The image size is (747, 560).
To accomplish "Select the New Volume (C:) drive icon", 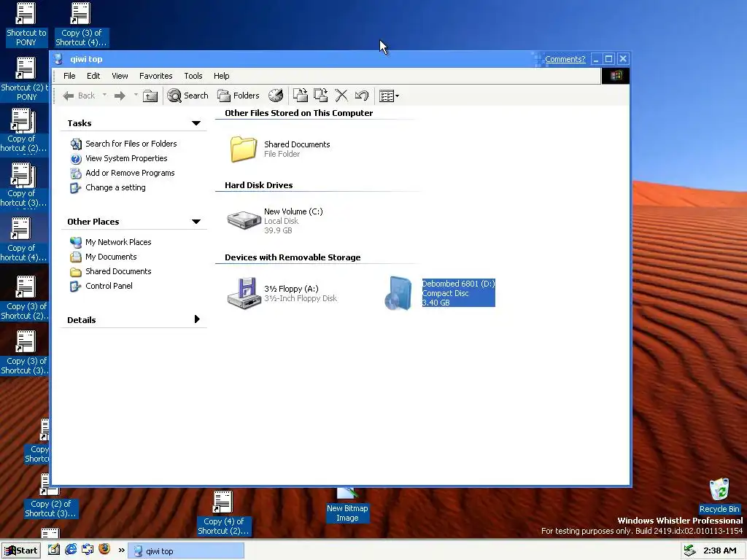I will coord(244,220).
